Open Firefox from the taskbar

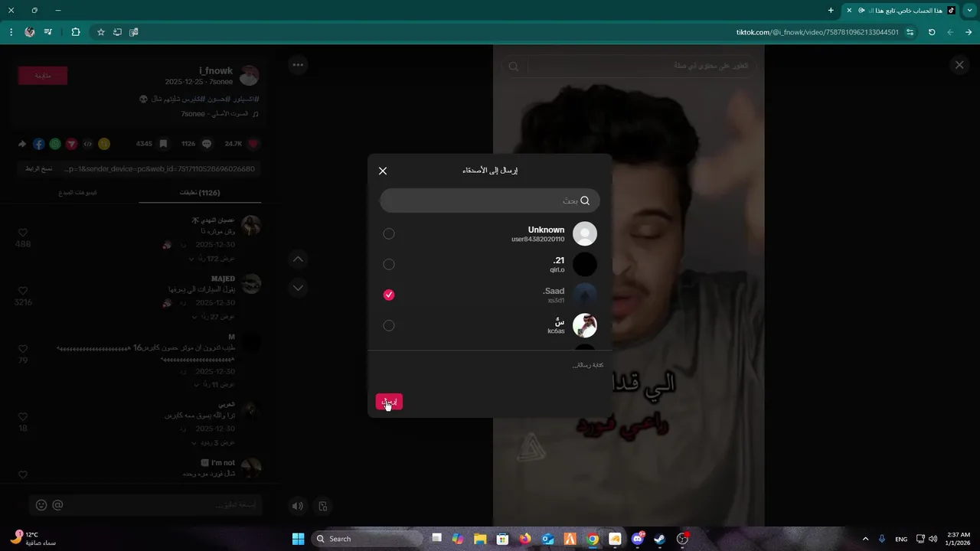[525, 539]
